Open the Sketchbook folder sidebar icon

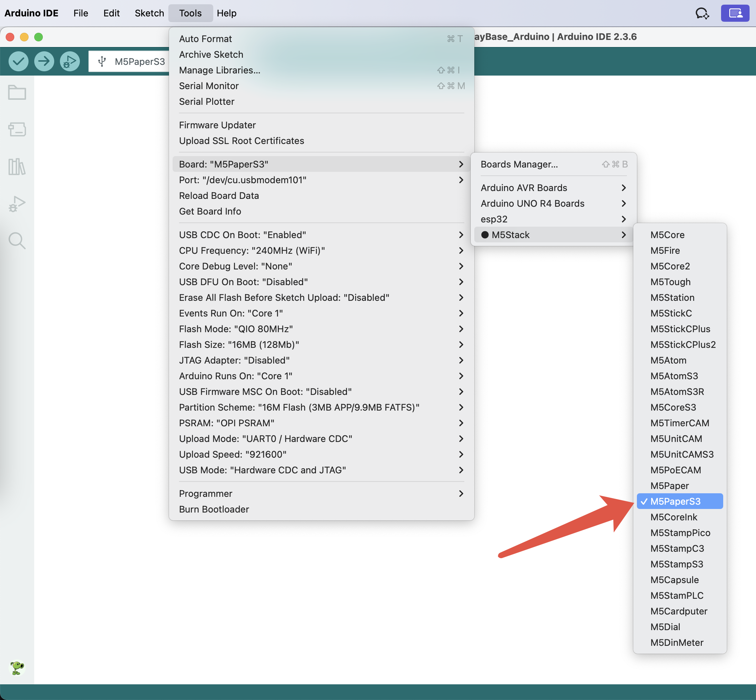coord(17,92)
